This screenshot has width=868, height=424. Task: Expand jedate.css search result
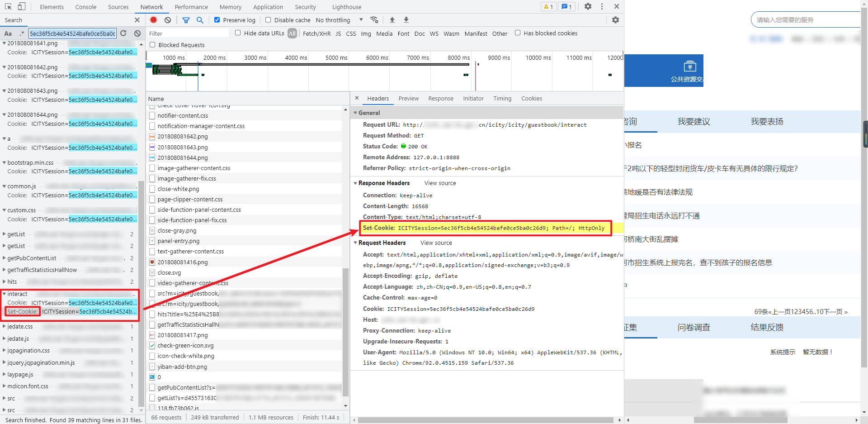click(x=5, y=327)
